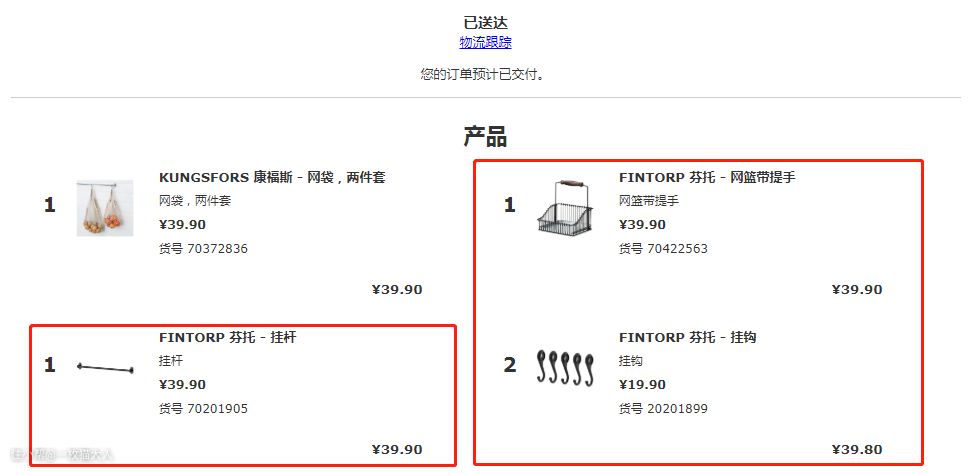The image size is (977, 474).
Task: Click the 产品 section heading
Action: (485, 136)
